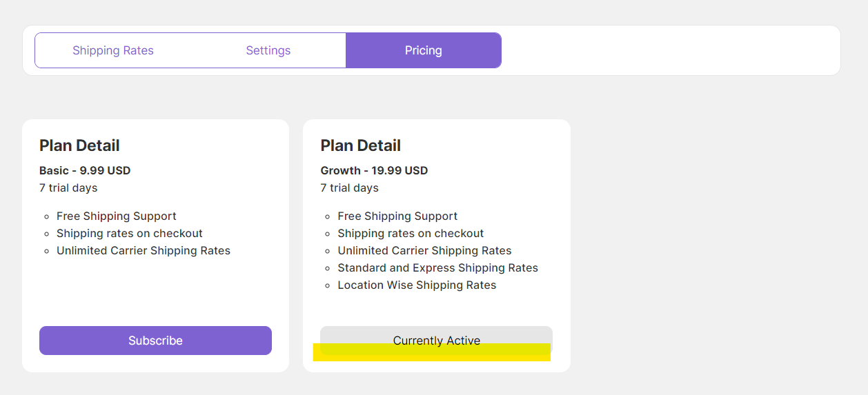Subscribe to the Basic plan
Screen dimensions: 868x395
point(155,341)
